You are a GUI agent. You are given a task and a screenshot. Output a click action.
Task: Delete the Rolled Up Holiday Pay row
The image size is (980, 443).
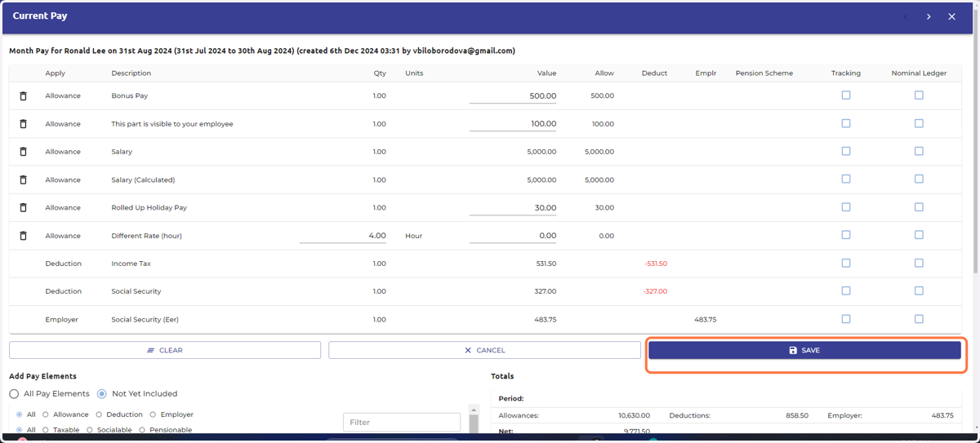23,208
